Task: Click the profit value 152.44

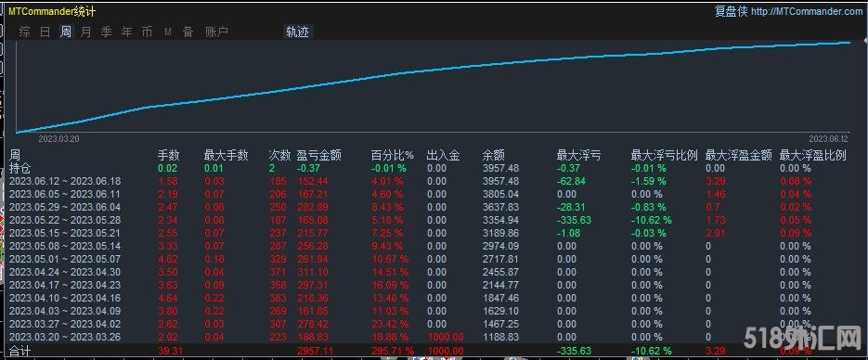Action: 313,181
